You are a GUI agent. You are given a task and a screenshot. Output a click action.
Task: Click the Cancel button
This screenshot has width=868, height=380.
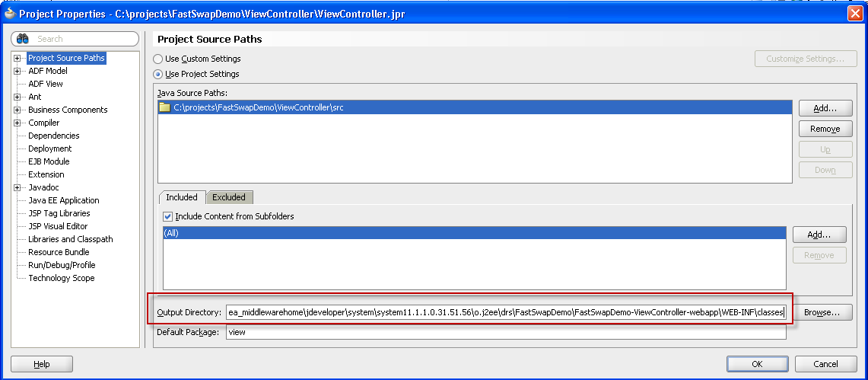click(x=825, y=364)
